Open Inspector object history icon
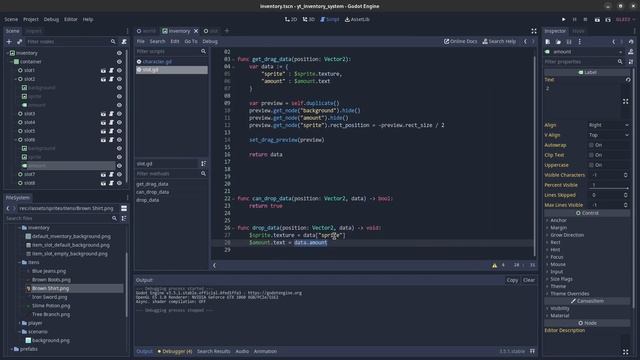 631,42
